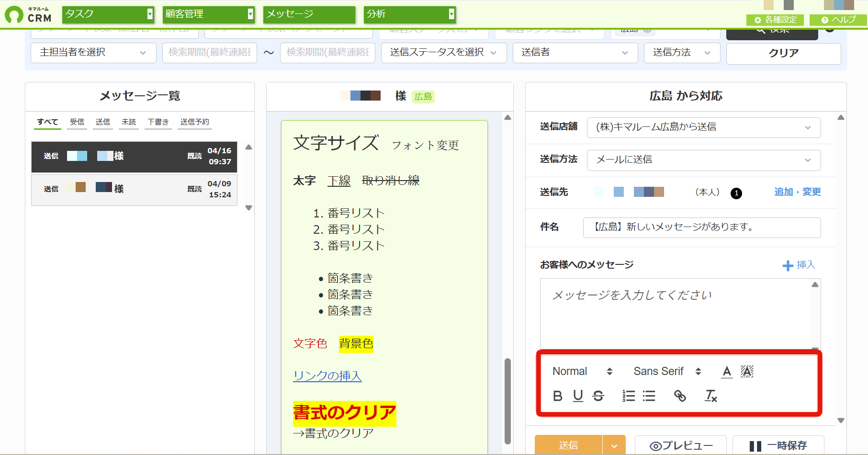Open the text color picker

point(727,371)
